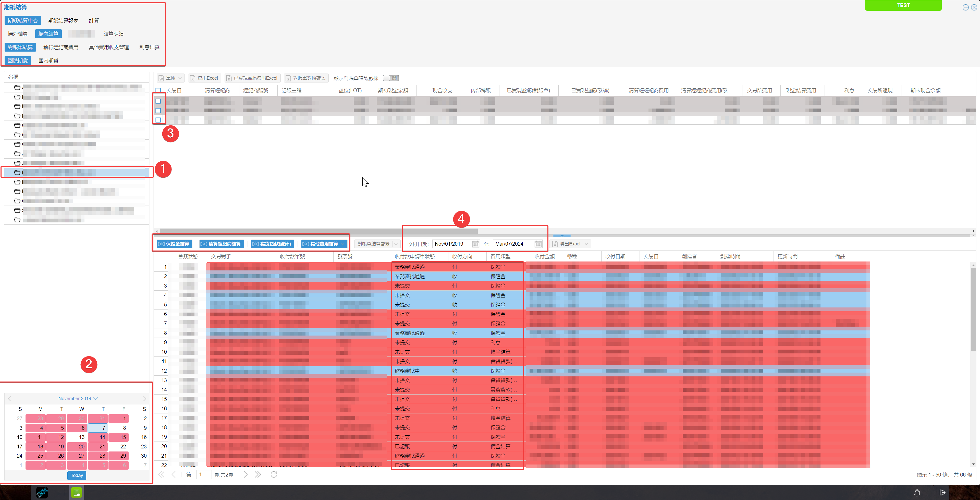The width and height of the screenshot is (980, 500).
Task: Open the notification bell in the taskbar
Action: [x=917, y=492]
